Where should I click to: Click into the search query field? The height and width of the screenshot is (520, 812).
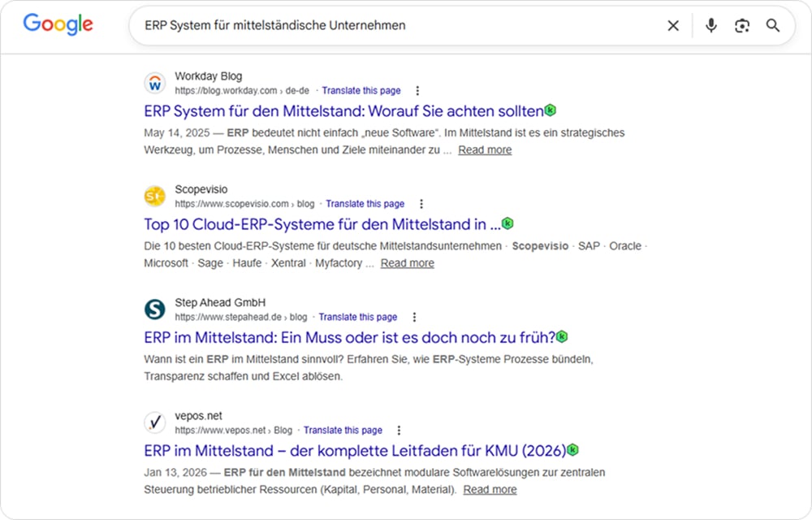pyautogui.click(x=399, y=25)
